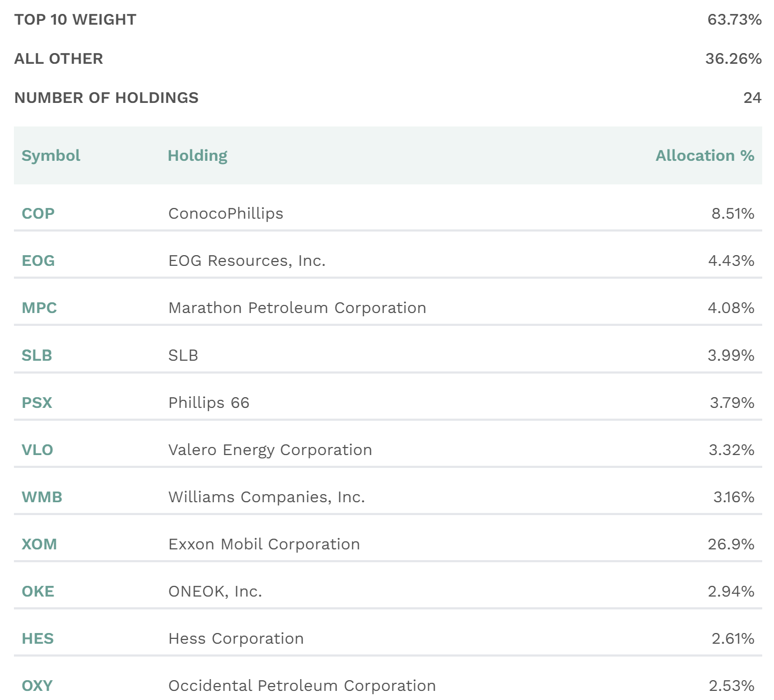Open the SLB ticker symbol link
Image resolution: width=774 pixels, height=700 pixels.
[x=37, y=355]
